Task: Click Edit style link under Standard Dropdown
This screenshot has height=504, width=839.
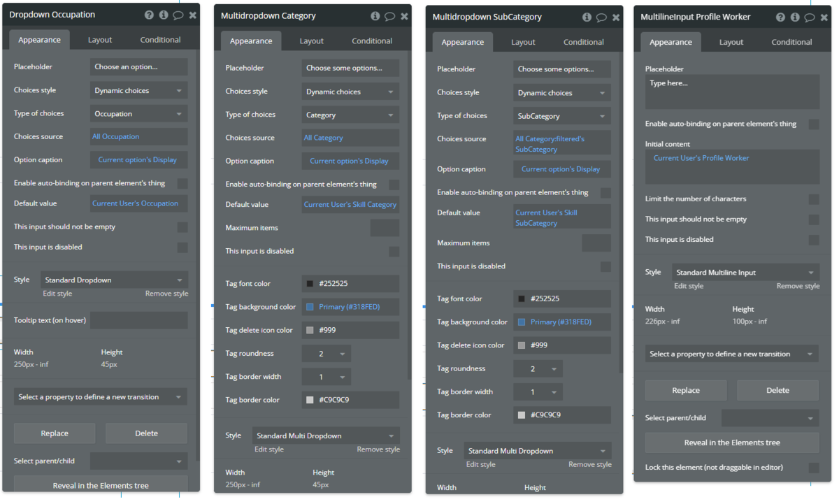Action: pyautogui.click(x=57, y=294)
